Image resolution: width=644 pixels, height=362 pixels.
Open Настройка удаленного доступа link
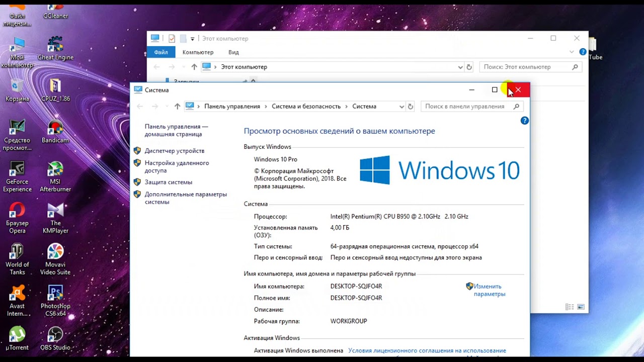click(177, 166)
